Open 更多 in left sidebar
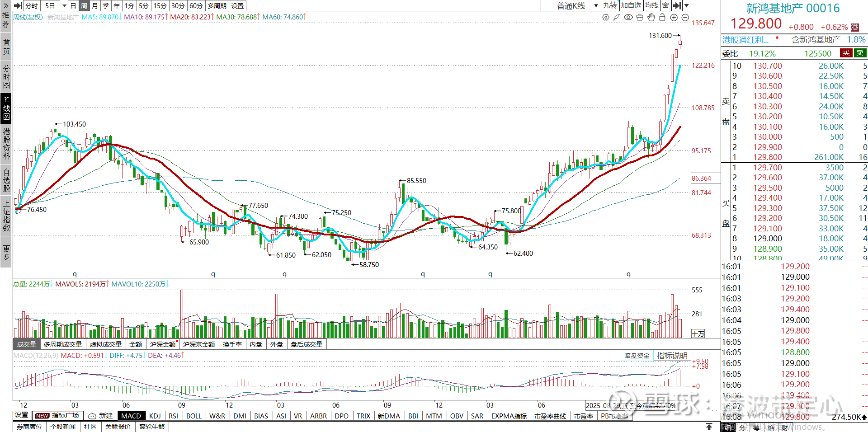868x432 pixels. tap(6, 253)
